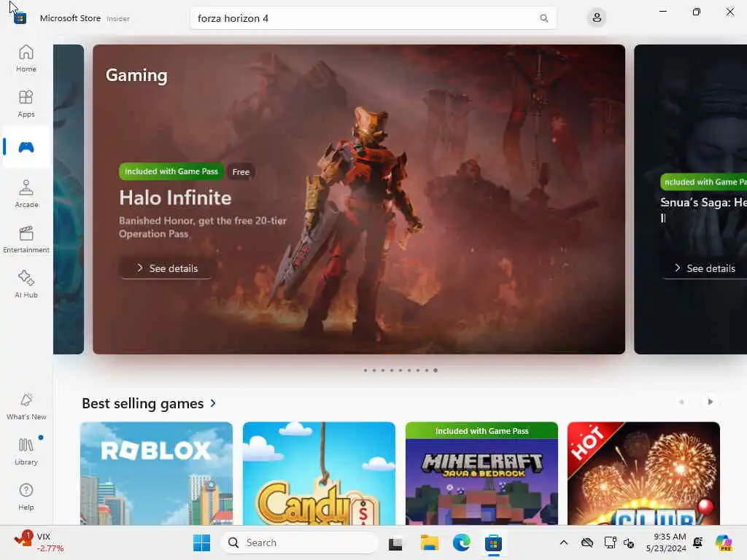Open What's New in sidebar
This screenshot has width=747, height=560.
click(26, 407)
